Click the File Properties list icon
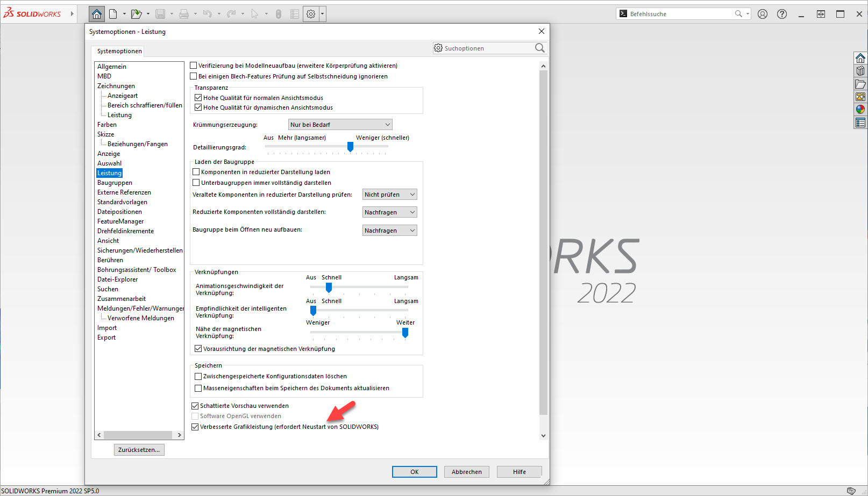 pyautogui.click(x=295, y=14)
